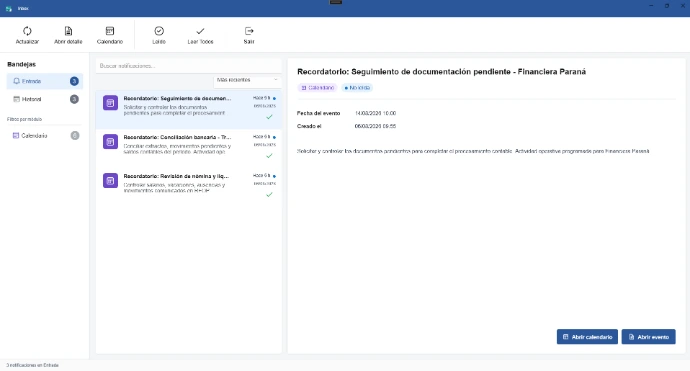Click Leer Todos checkmark icon
This screenshot has width=690, height=371.
coord(200,31)
